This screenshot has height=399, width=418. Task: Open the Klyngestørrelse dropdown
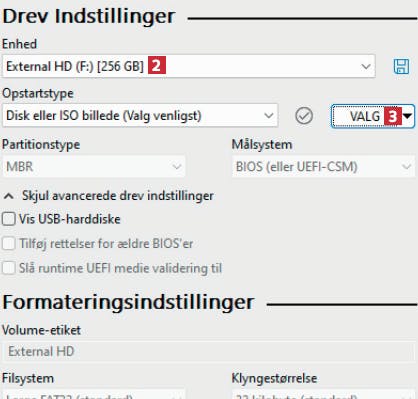(324, 394)
